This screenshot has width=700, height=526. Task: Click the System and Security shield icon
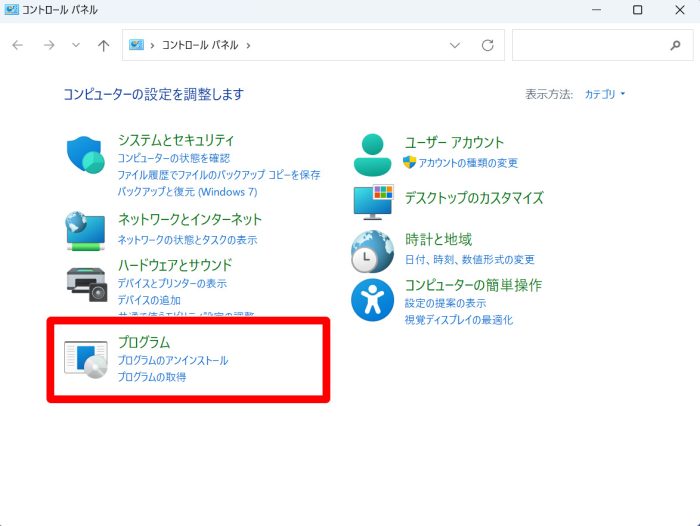point(86,155)
